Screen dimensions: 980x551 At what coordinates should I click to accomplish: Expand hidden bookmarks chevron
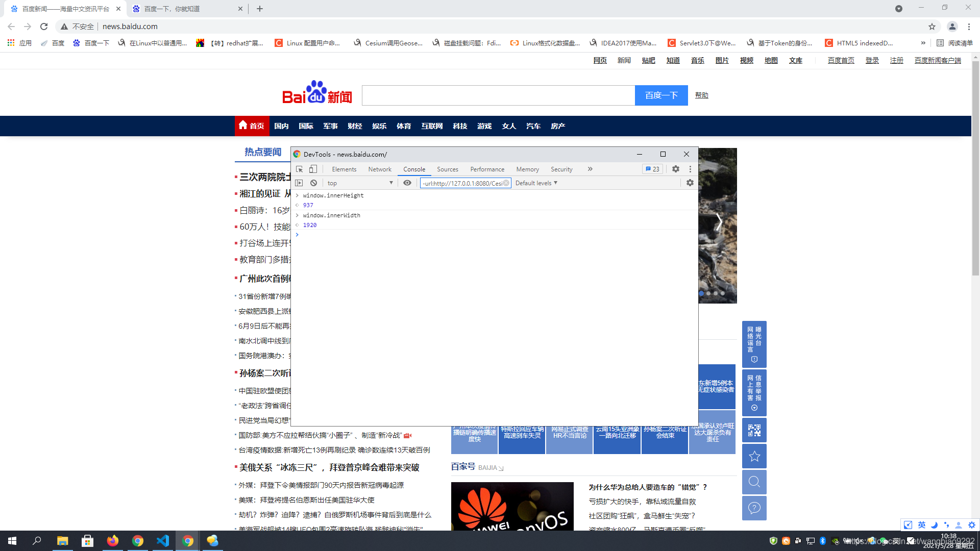923,43
